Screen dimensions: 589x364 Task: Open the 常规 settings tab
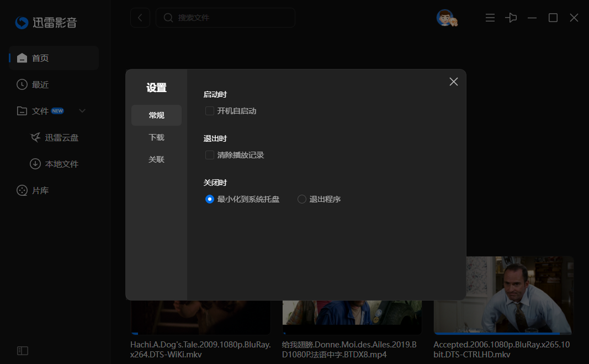(x=156, y=115)
